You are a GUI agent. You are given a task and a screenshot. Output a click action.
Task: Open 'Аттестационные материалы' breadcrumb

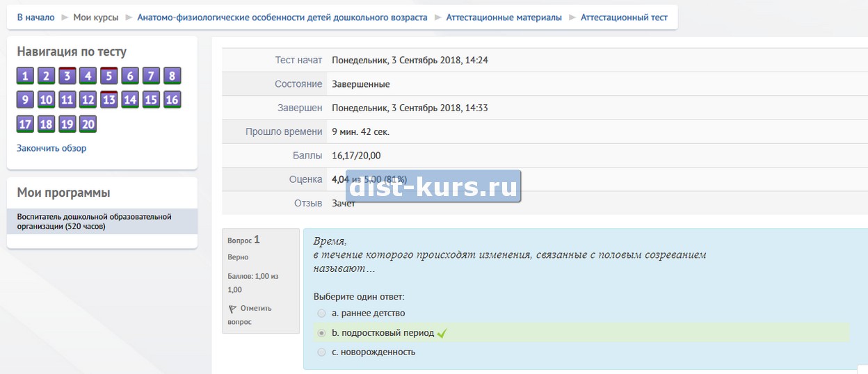(x=504, y=17)
